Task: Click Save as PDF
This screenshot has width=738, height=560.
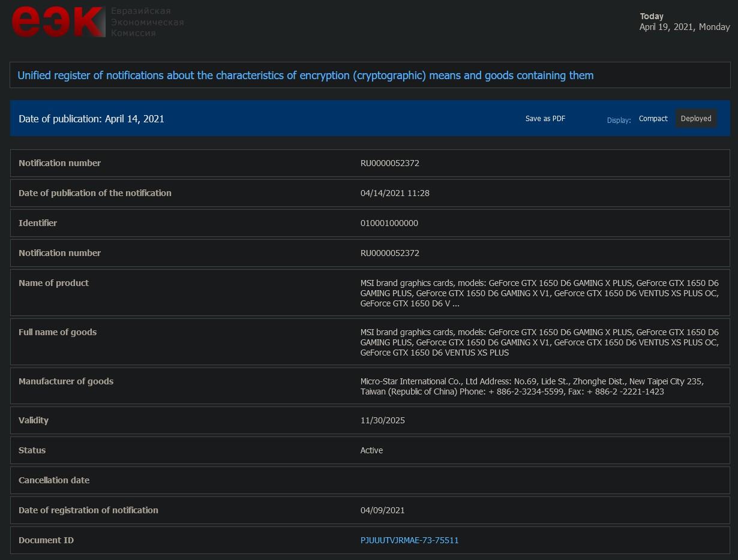Action: [545, 119]
